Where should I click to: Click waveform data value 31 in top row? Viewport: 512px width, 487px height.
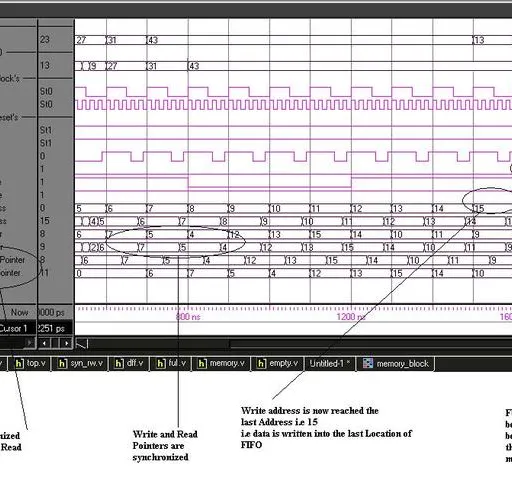point(112,40)
